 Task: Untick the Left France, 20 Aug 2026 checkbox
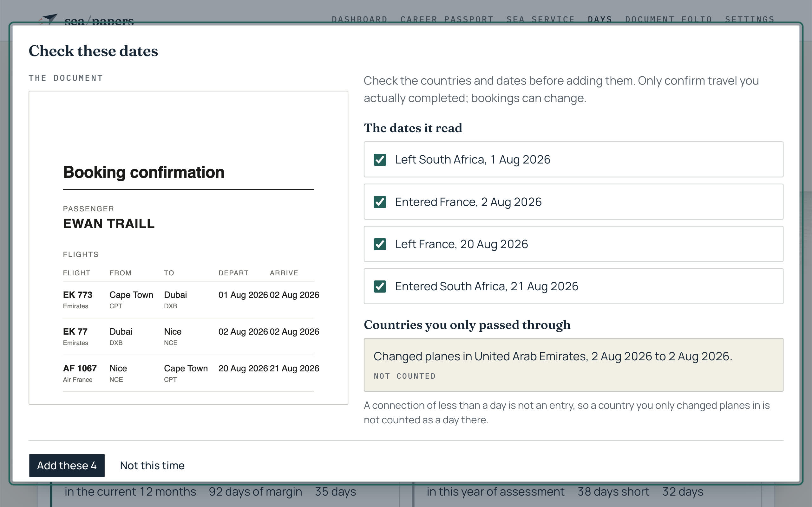tap(379, 244)
